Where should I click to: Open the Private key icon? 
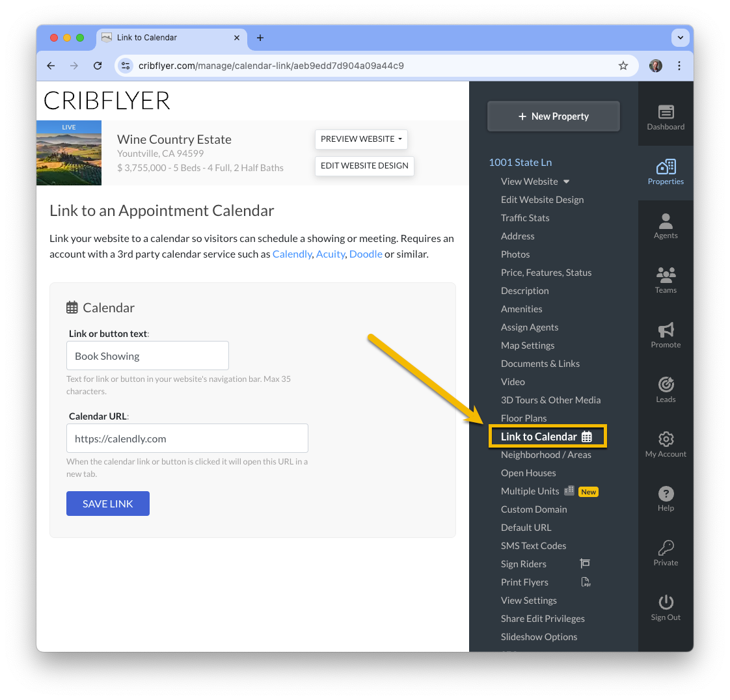(666, 548)
